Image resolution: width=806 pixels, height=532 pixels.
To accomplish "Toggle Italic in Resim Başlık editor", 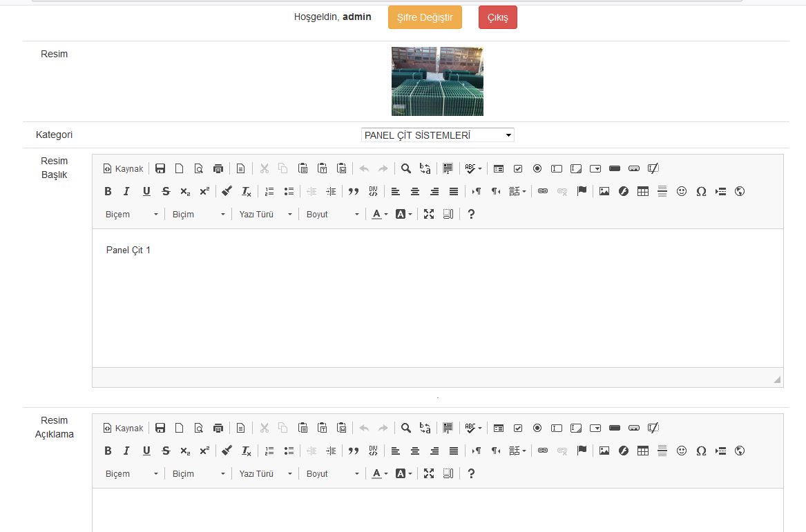I will pyautogui.click(x=127, y=191).
